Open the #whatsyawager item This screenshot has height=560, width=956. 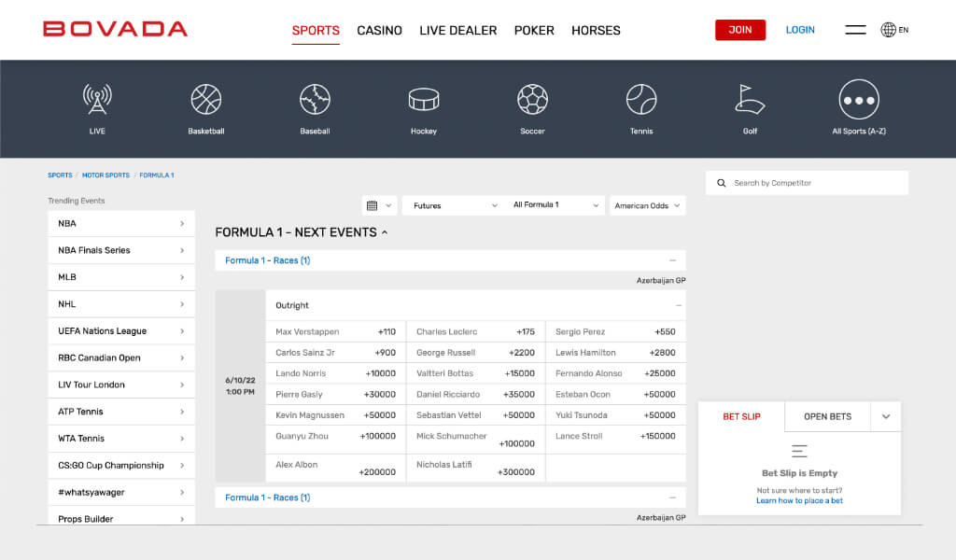[x=121, y=492]
